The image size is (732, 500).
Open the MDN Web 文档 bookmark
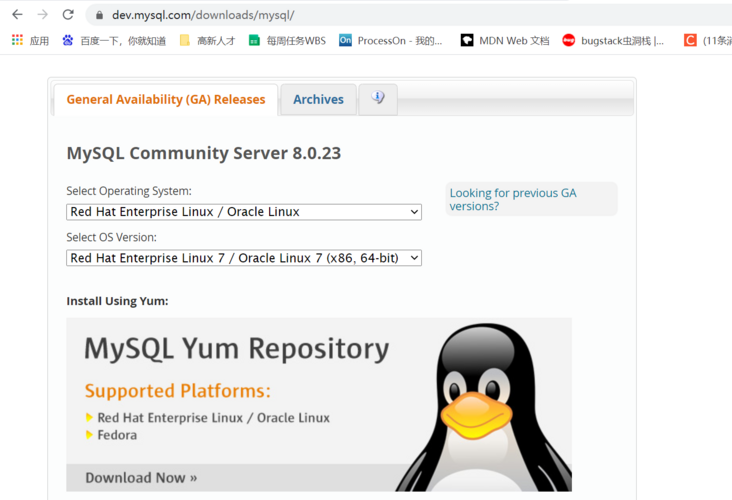[505, 41]
